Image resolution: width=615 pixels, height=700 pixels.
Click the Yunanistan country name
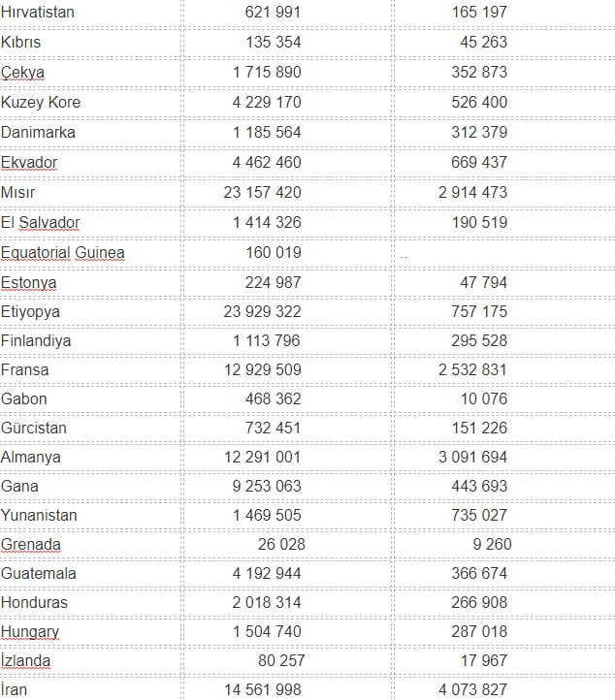point(39,515)
